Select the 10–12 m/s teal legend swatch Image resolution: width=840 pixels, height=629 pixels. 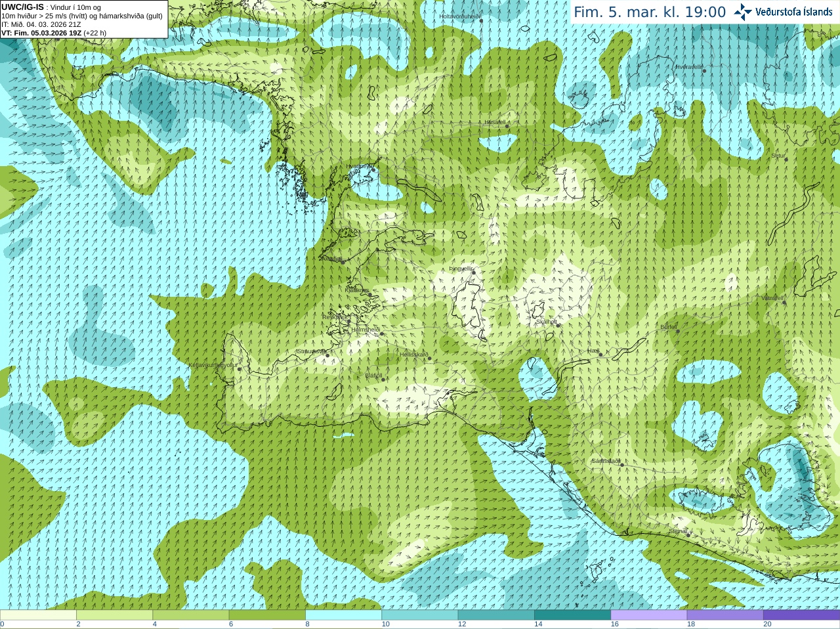tap(419, 615)
